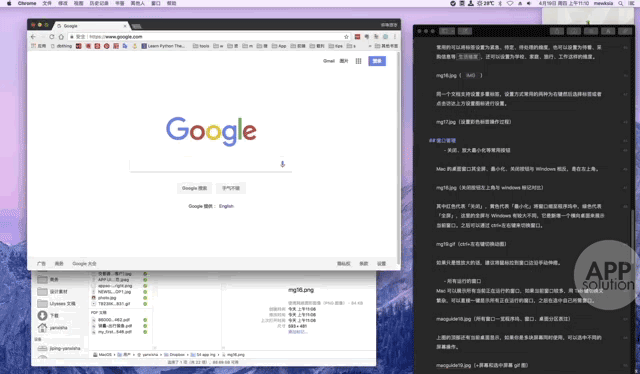Click the Wi-Fi status icon
The height and width of the screenshot is (374, 640).
510,3
